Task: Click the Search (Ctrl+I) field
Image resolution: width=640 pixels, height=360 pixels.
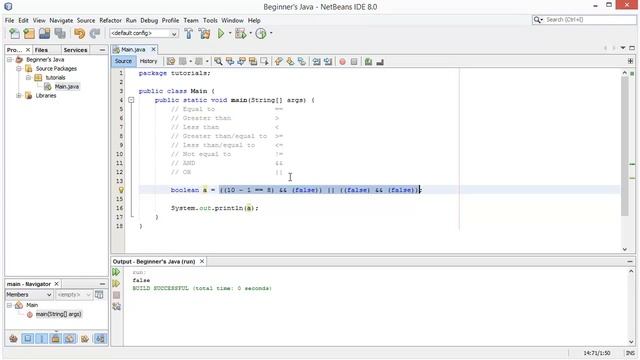Action: tap(590, 20)
